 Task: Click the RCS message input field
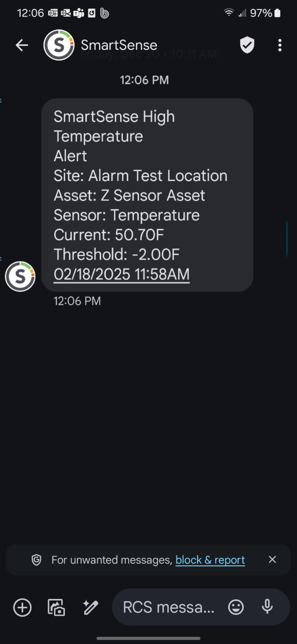(169, 607)
